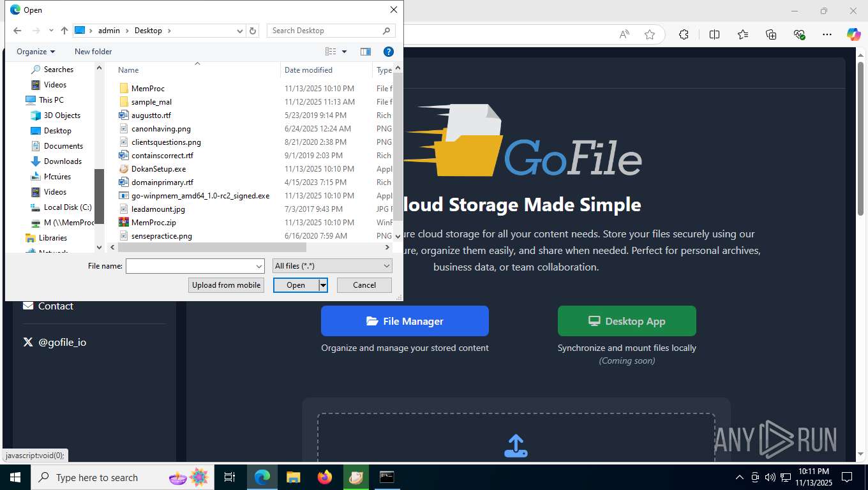Change view layout icon
868x490 pixels.
point(331,52)
